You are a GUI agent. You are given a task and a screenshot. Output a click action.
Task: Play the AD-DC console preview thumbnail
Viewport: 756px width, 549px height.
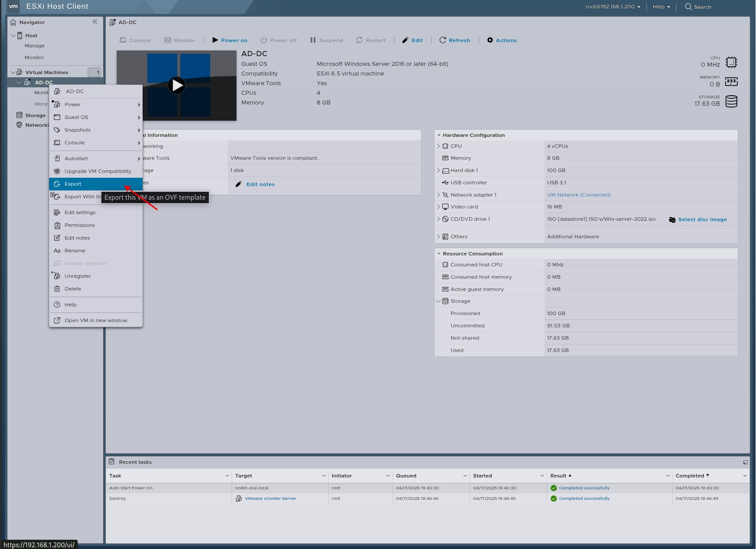click(x=176, y=85)
